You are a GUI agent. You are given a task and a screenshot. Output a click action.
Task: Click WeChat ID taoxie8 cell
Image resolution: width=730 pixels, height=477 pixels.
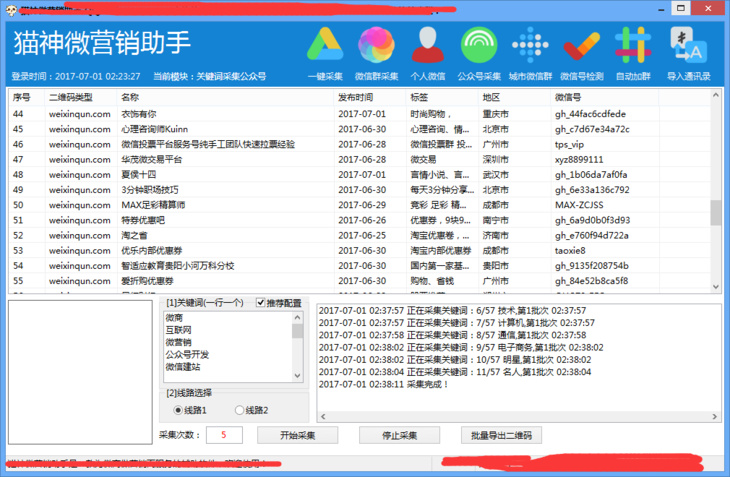(x=570, y=250)
